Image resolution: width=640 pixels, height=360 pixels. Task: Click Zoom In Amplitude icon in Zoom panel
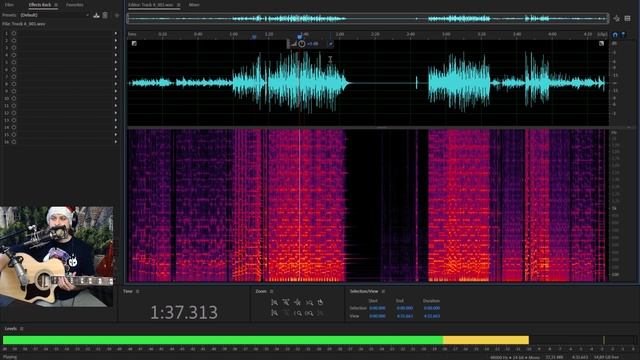click(274, 302)
